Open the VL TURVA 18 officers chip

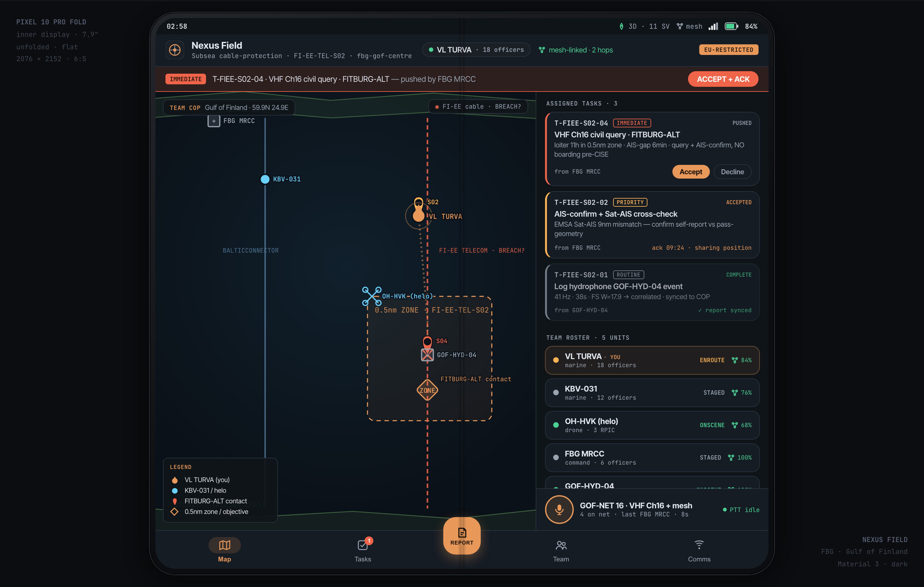pos(476,50)
